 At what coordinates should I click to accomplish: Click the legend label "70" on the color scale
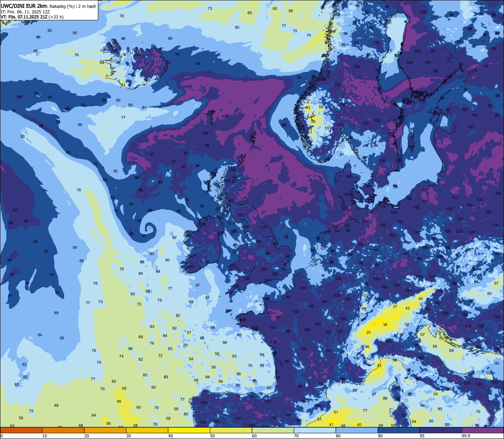(296, 436)
